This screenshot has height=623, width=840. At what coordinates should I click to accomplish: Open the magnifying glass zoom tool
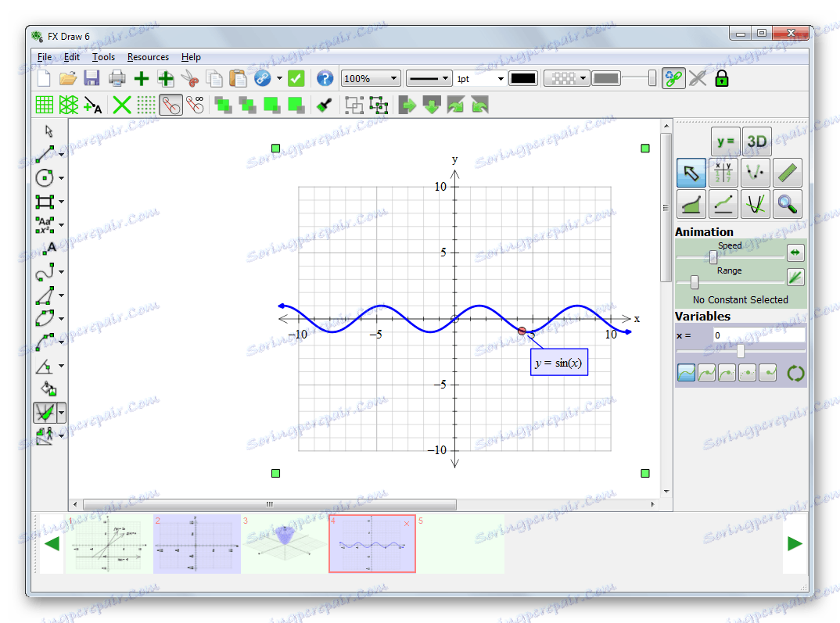coord(788,204)
